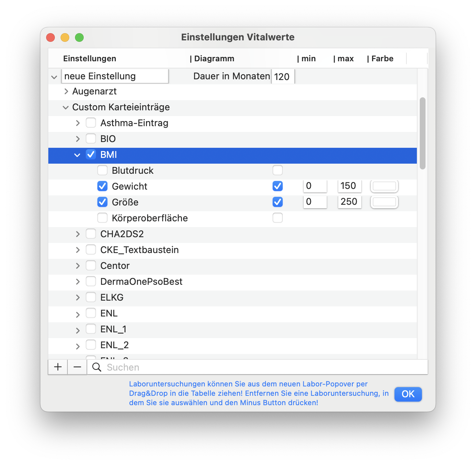The width and height of the screenshot is (476, 465).
Task: Expand the DermaOnePsoBest entry
Action: [78, 282]
